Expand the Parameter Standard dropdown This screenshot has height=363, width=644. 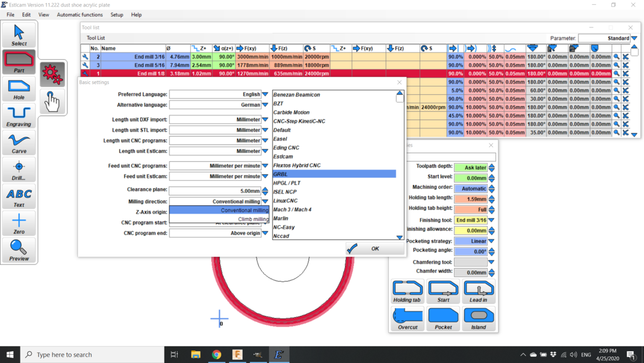[634, 38]
